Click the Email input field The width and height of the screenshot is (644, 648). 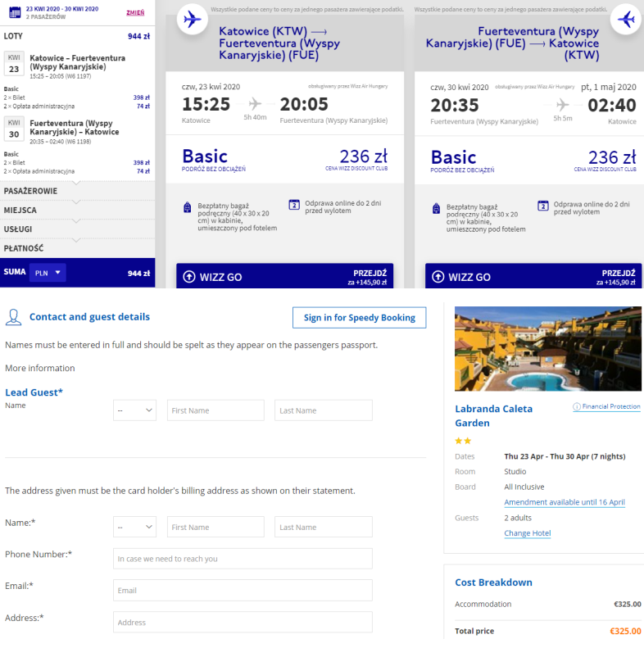point(243,590)
